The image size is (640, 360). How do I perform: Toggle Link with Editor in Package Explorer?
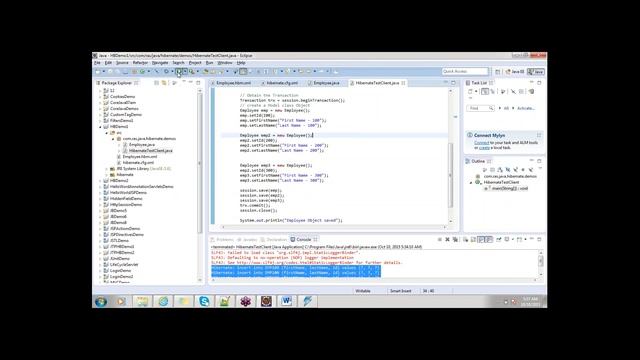[164, 83]
